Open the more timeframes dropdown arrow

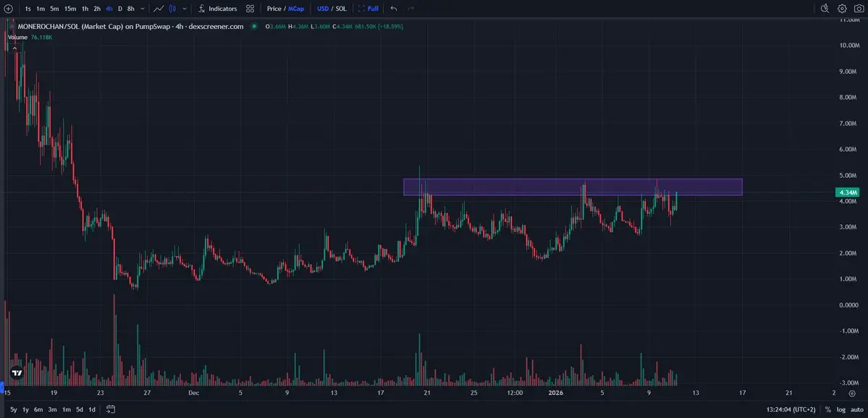pyautogui.click(x=143, y=9)
